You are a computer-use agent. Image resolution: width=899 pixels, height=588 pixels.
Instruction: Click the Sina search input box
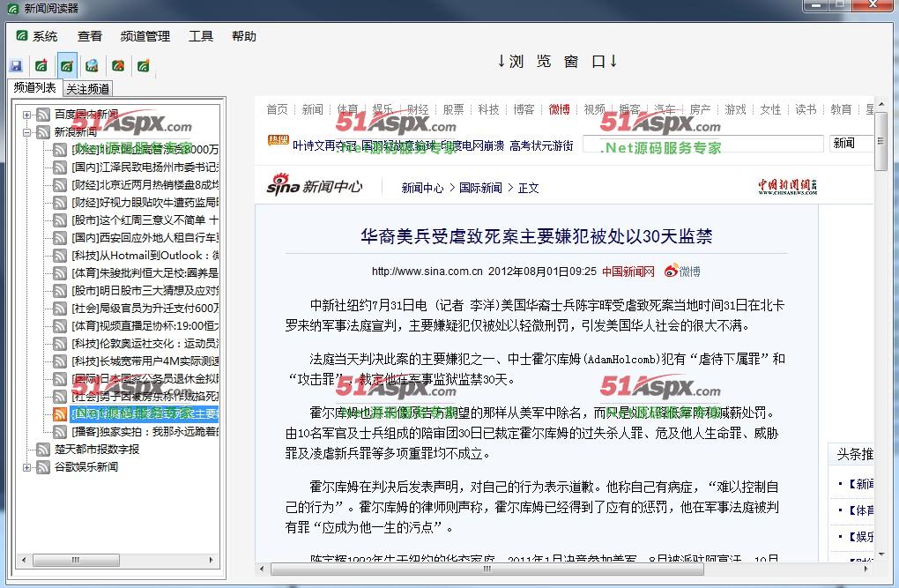(703, 144)
